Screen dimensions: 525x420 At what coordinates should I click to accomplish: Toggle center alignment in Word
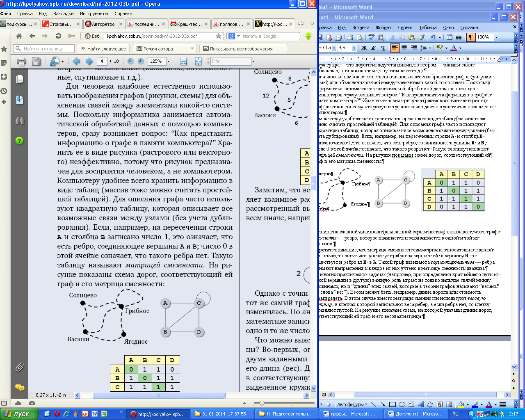[404, 48]
